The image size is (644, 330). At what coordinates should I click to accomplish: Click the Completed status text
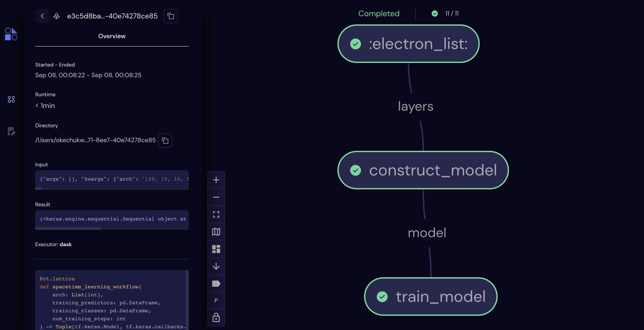[x=378, y=13]
